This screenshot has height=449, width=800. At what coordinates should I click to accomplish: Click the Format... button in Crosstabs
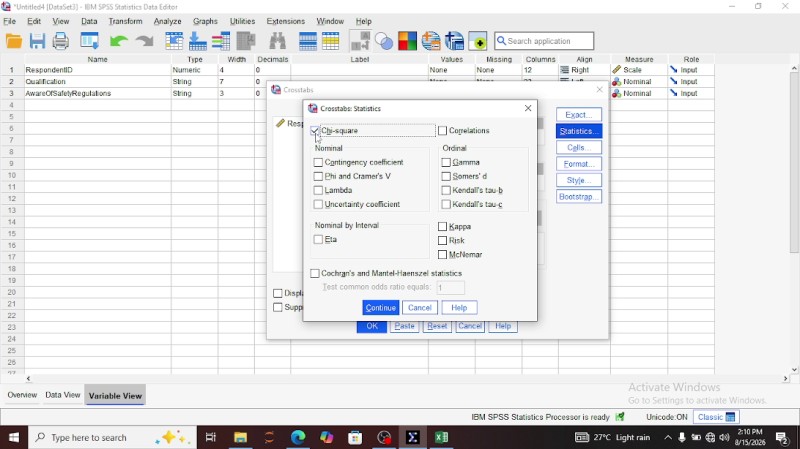[579, 164]
